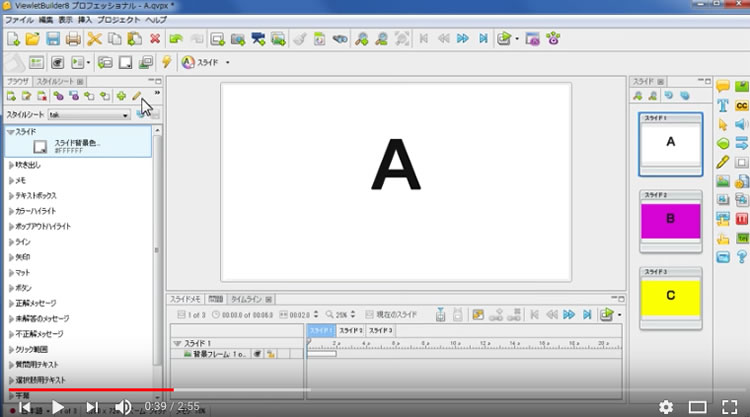Select the Text T tool

tap(723, 105)
